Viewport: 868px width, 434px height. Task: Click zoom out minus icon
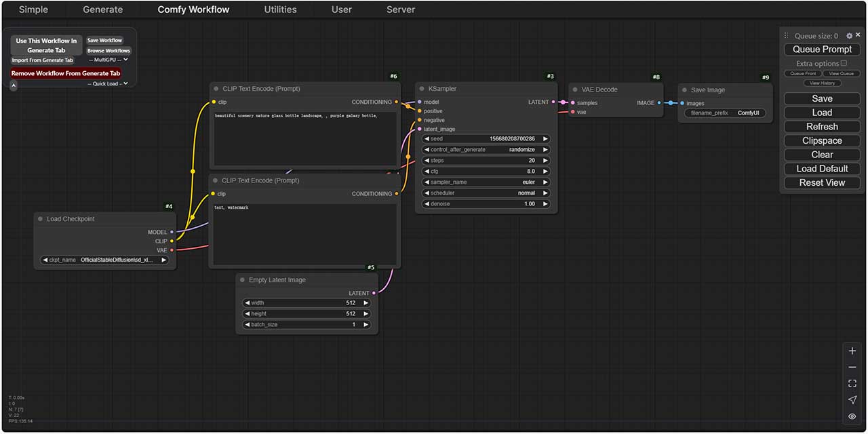pos(852,367)
